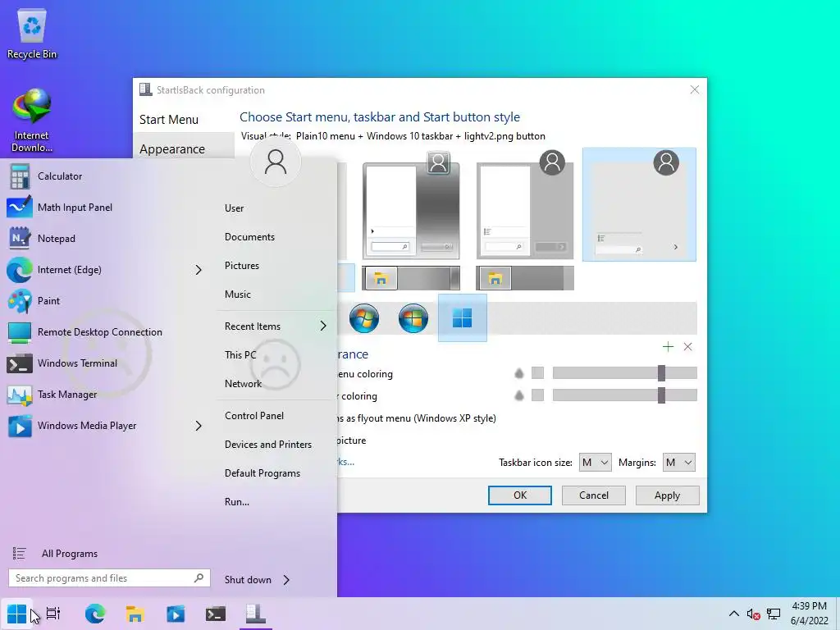The image size is (840, 630).
Task: Select the highlighted Plain10 menu style thumbnail
Action: coord(639,204)
